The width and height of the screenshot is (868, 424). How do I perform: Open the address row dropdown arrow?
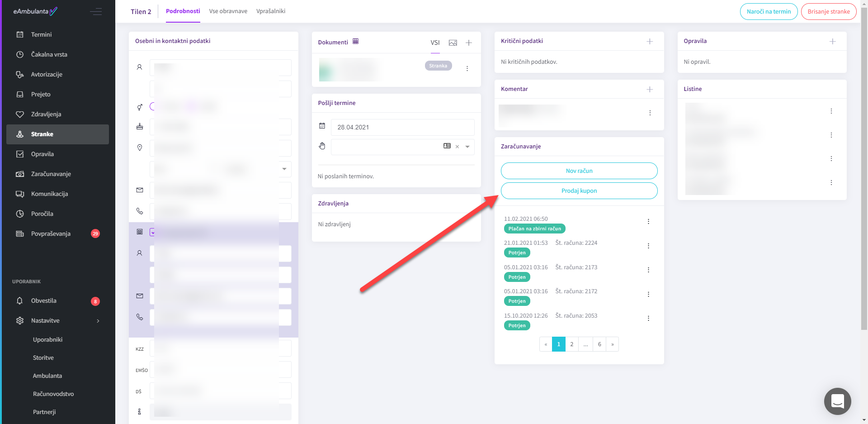[x=284, y=169]
